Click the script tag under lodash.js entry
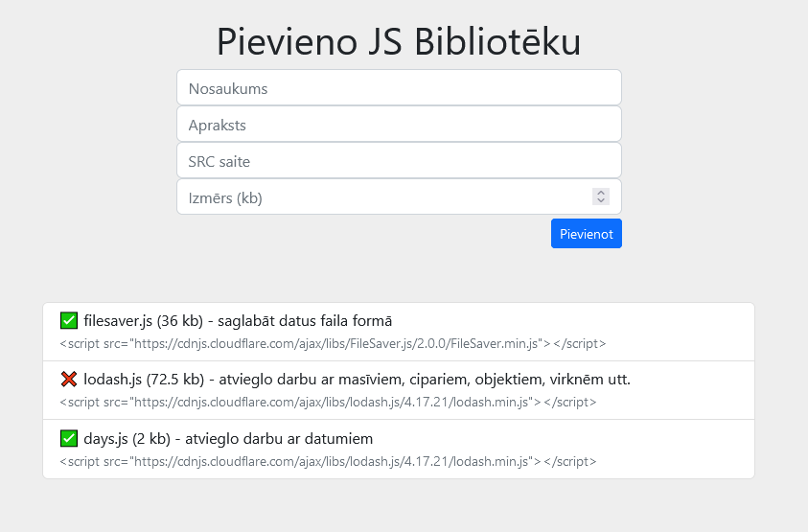 pos(328,402)
